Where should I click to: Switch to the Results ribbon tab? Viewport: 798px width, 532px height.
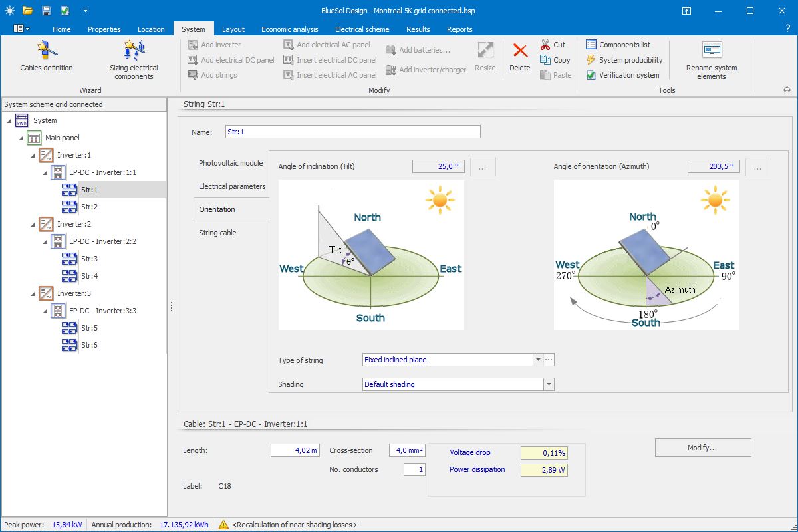pos(418,29)
